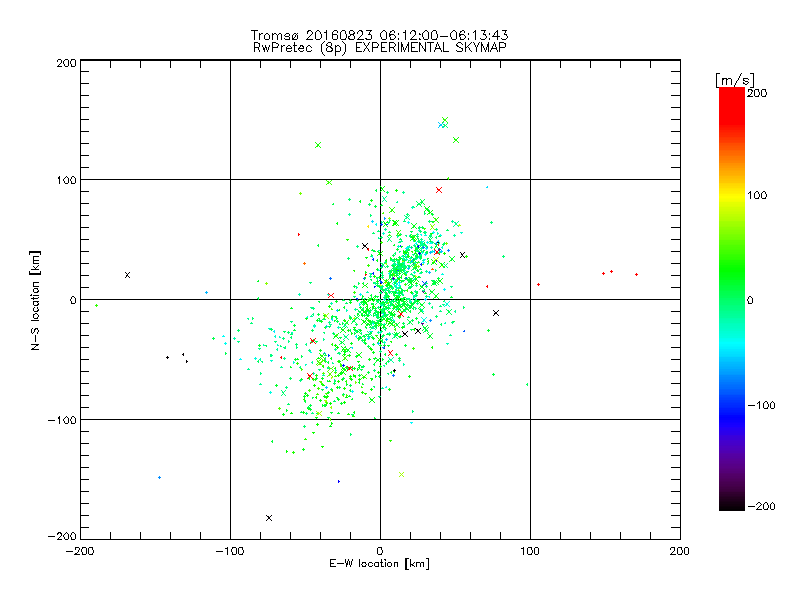Click the lone green X marker near -40, 130 km
This screenshot has height=600, width=800.
[x=318, y=145]
